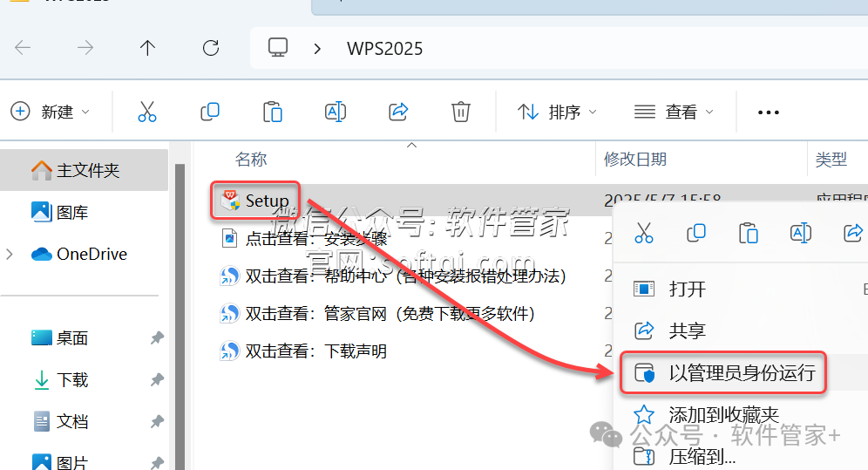
Task: Click the toolbar Copy icon
Action: tap(210, 112)
